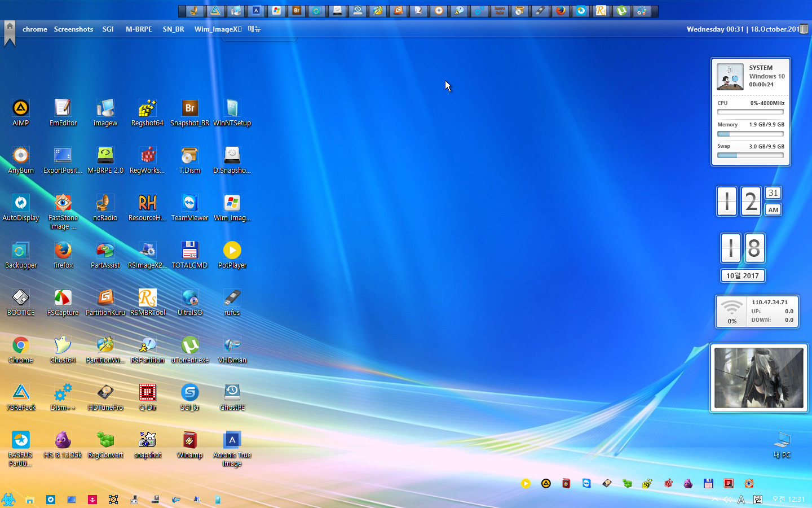Click the PotPlayer icon in bottom-right dock
The height and width of the screenshot is (508, 812).
click(526, 483)
